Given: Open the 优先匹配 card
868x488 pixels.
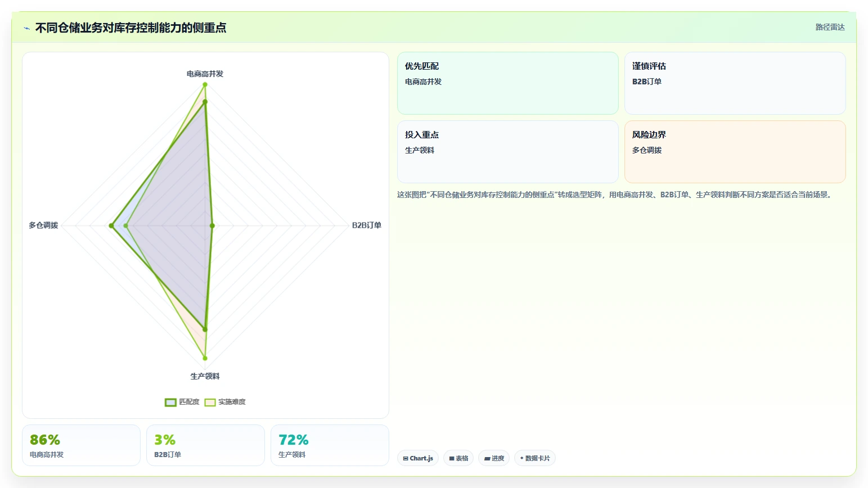Looking at the screenshot, I should tap(508, 83).
